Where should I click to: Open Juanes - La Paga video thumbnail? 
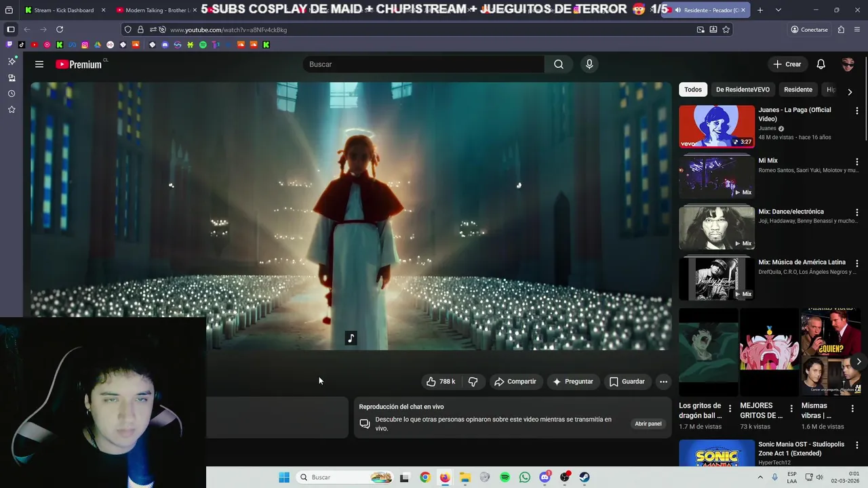coord(717,126)
